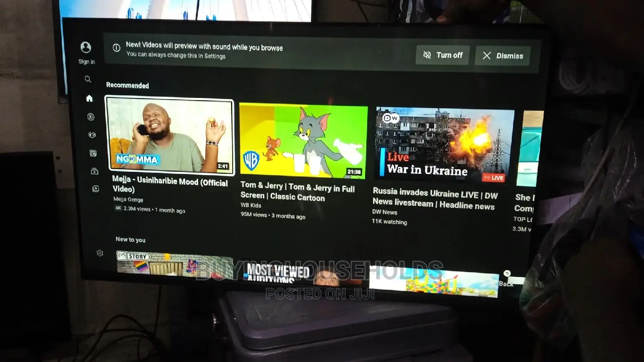
Task: Click the Turn off sound preview button
Action: [x=443, y=55]
